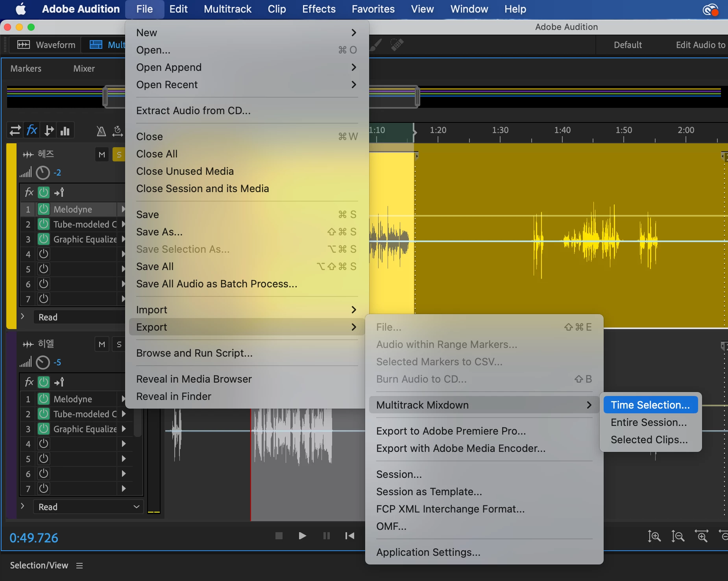Click the Play button in transport controls
The width and height of the screenshot is (728, 581).
(x=302, y=536)
